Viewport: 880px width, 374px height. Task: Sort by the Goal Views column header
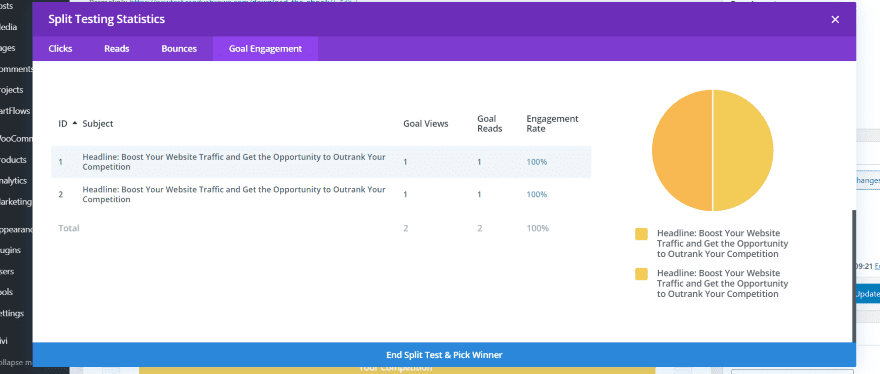coord(425,124)
